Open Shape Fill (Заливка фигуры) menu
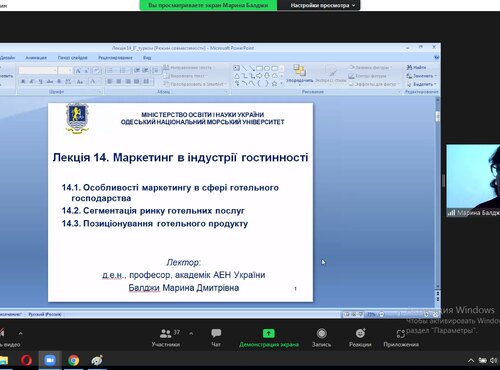 pos(370,68)
